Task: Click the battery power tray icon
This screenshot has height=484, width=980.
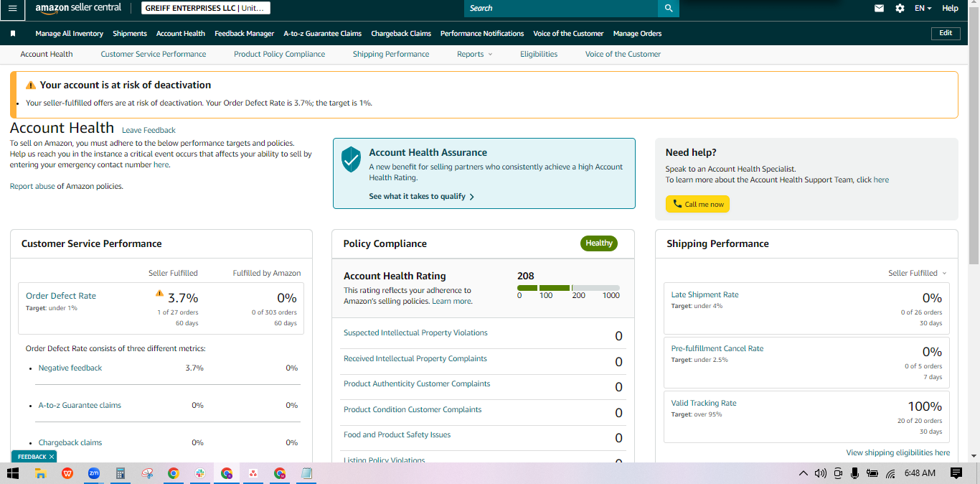Action: 872,473
